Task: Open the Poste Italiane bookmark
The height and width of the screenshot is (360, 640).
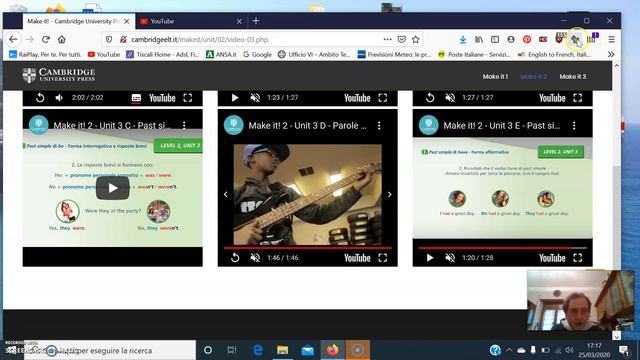Action: pos(474,54)
